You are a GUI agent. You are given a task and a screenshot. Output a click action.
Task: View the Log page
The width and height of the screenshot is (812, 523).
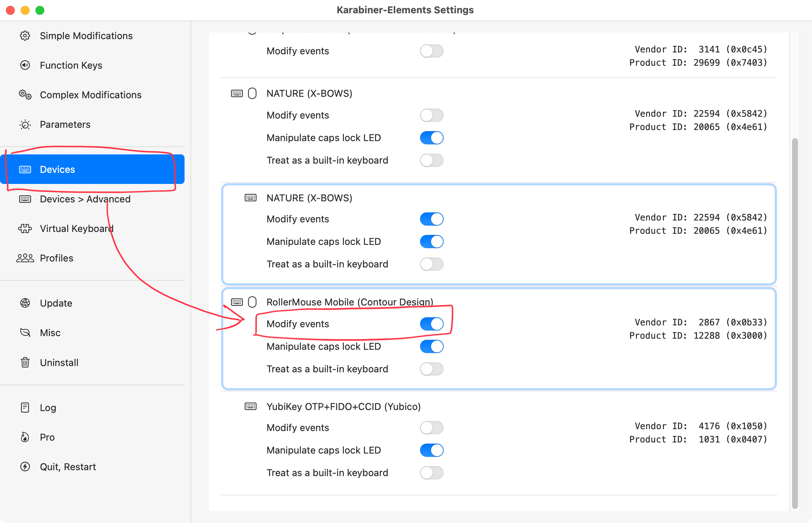(x=92, y=407)
